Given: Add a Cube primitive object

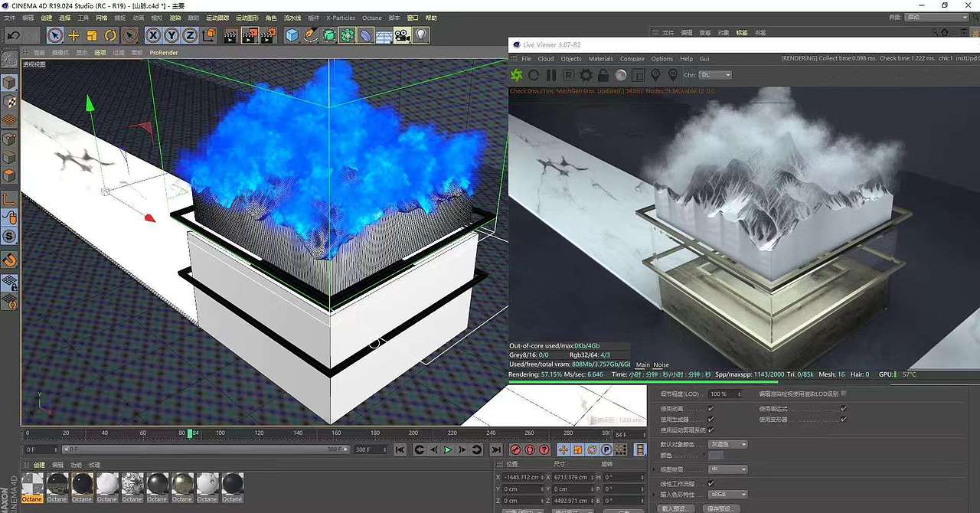Looking at the screenshot, I should tap(292, 35).
